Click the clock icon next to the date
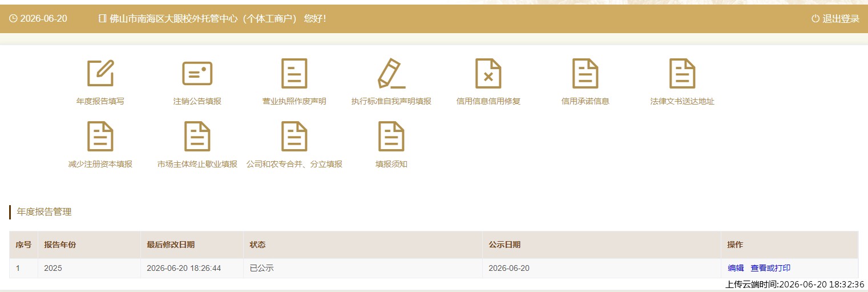Image resolution: width=868 pixels, height=292 pixels. [13, 18]
